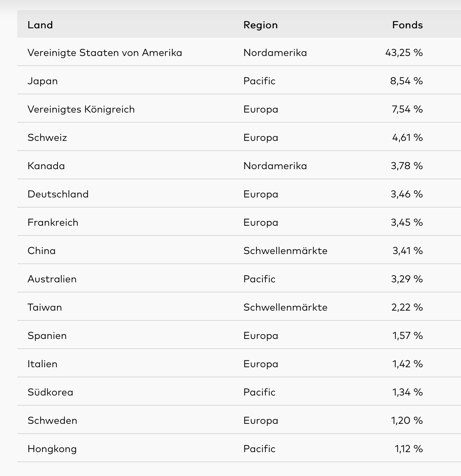Image resolution: width=461 pixels, height=476 pixels.
Task: Select the Italien country cell
Action: [42, 364]
